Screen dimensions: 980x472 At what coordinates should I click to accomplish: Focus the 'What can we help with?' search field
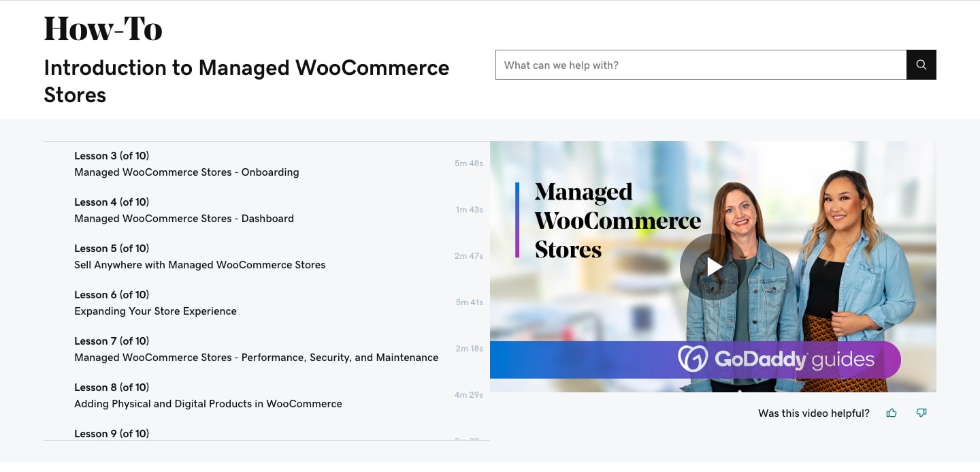[x=701, y=65]
